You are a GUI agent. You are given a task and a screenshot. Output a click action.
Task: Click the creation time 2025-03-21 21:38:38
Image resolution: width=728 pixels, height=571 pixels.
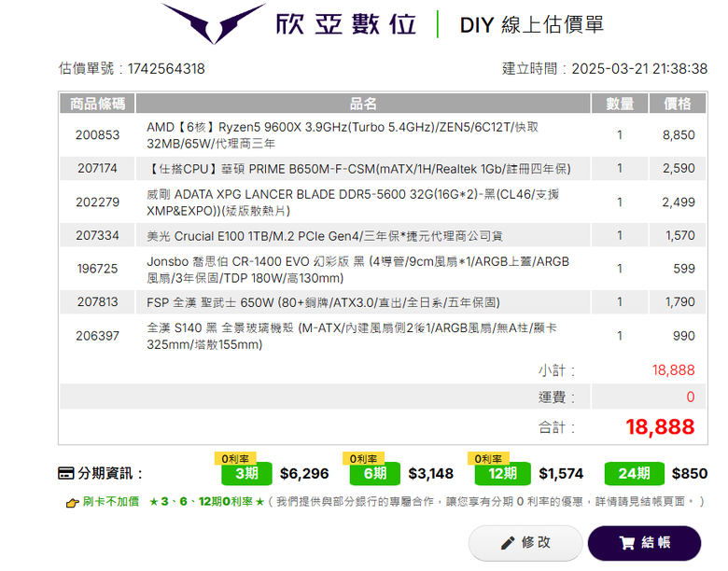click(x=639, y=69)
